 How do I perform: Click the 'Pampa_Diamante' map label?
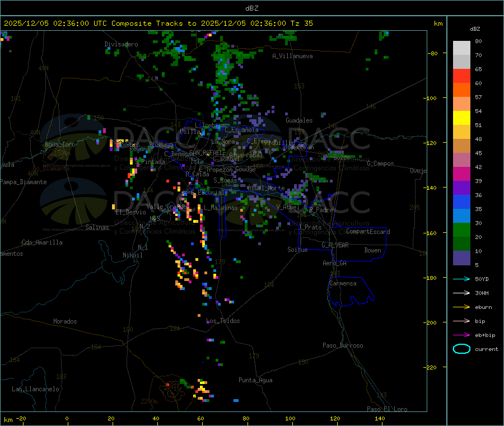point(23,182)
